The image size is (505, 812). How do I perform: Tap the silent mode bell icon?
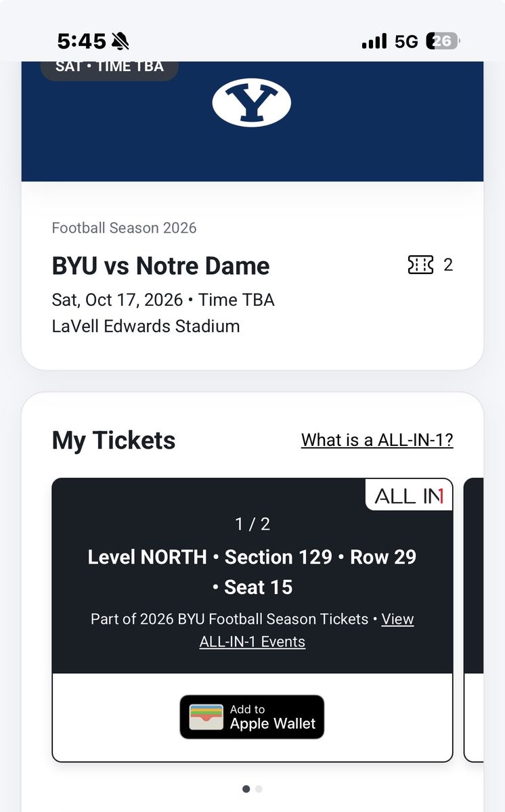pyautogui.click(x=120, y=42)
